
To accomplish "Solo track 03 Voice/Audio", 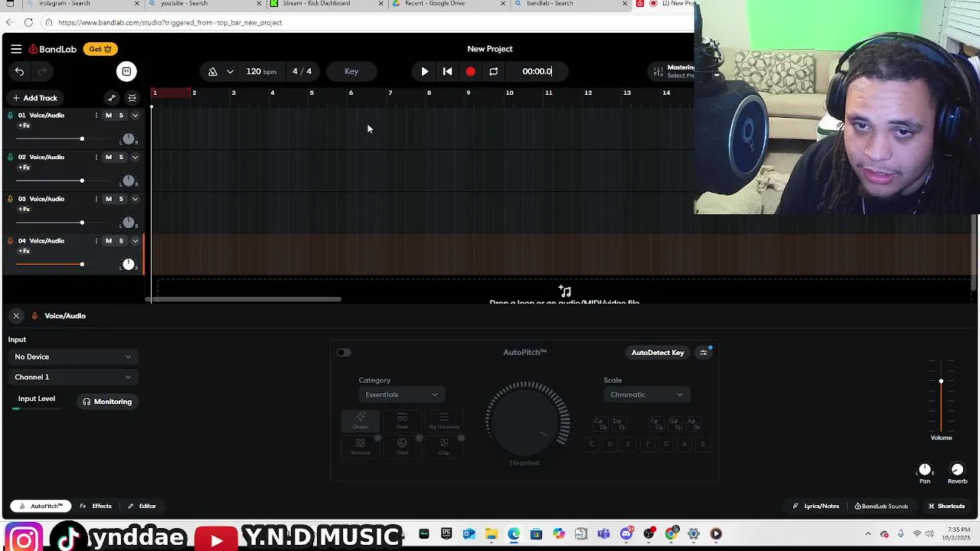I will click(x=121, y=199).
